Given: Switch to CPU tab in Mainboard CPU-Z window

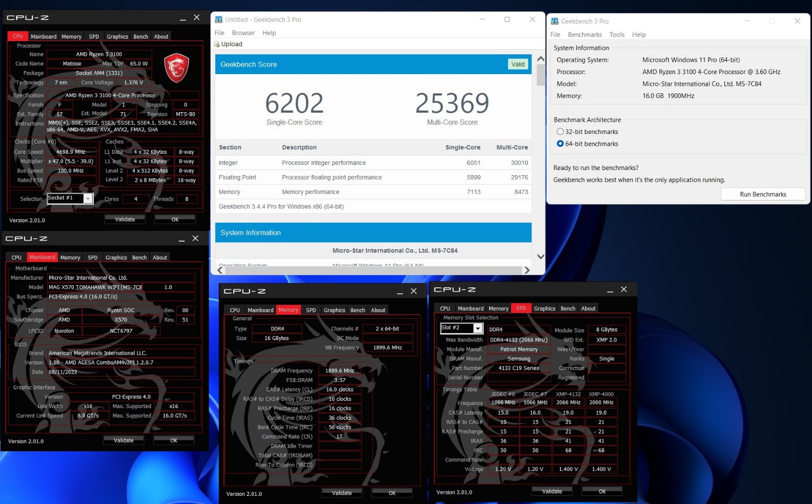Looking at the screenshot, I should coord(17,257).
